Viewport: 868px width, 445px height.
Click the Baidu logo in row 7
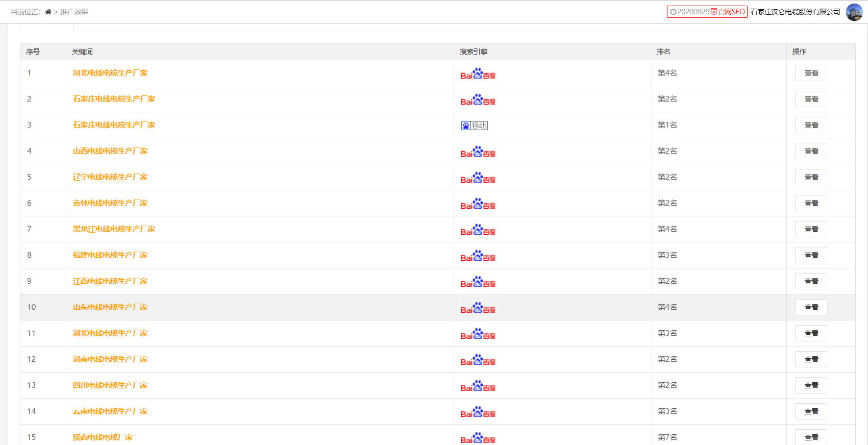click(x=478, y=230)
